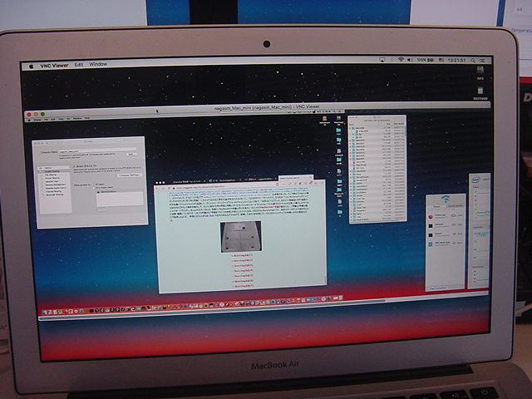
Task: Click the AirPlay display icon in menu bar
Action: click(382, 60)
